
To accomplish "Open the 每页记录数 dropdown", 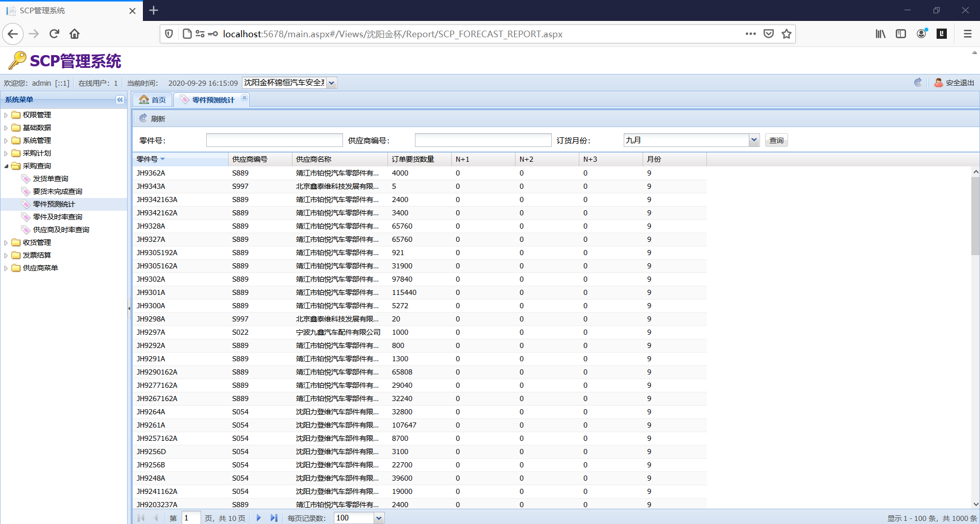I will pyautogui.click(x=379, y=518).
